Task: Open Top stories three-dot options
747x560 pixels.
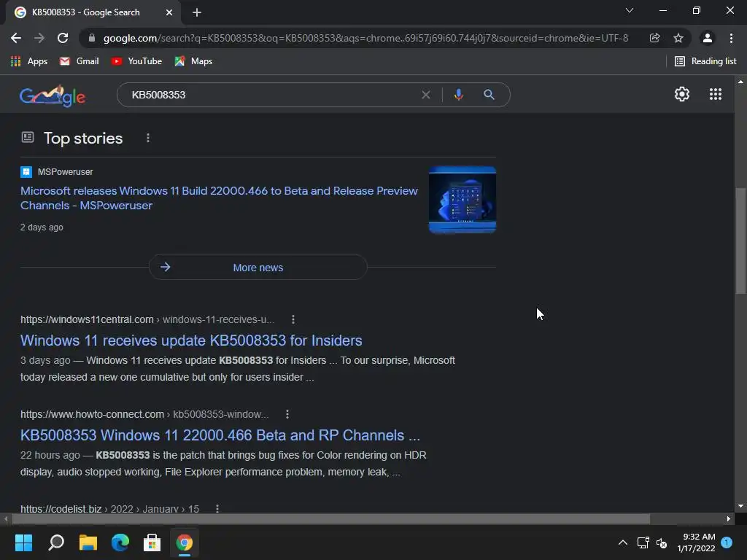Action: tap(148, 138)
